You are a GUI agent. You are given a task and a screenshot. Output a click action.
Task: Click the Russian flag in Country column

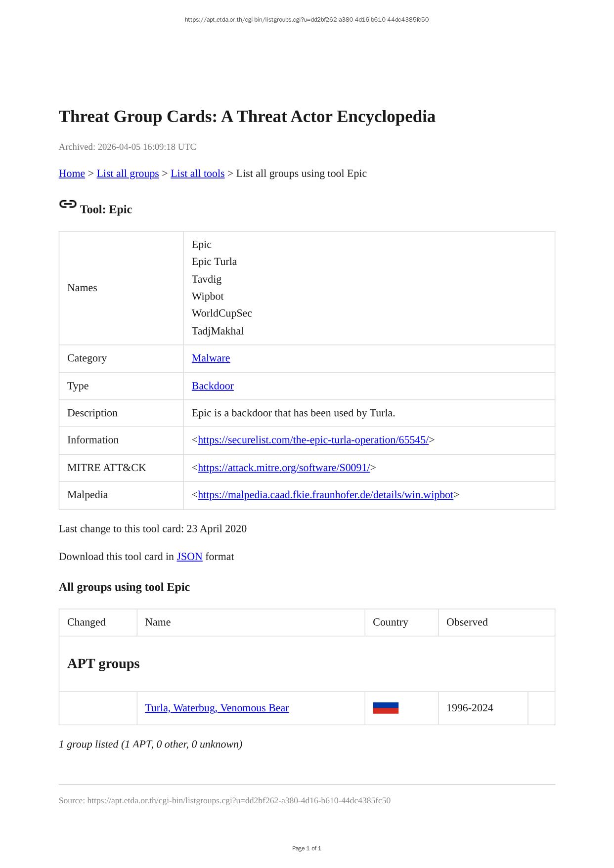pyautogui.click(x=386, y=708)
